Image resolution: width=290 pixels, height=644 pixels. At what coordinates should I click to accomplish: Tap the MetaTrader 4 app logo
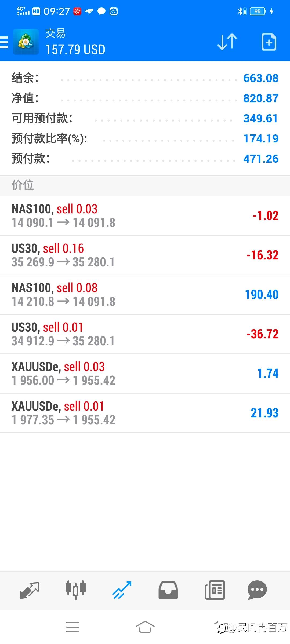[26, 42]
